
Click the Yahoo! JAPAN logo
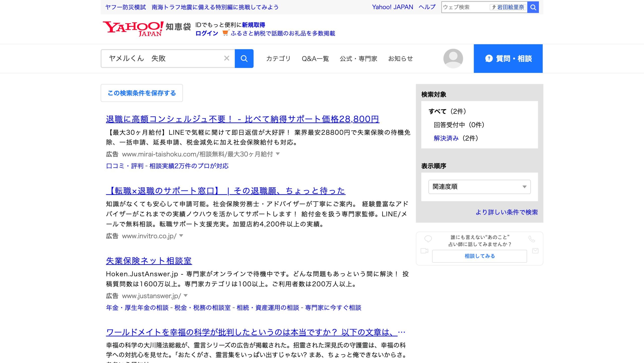coord(133,29)
